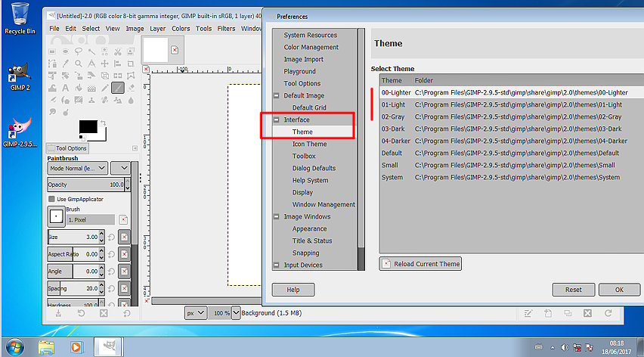The height and width of the screenshot is (357, 644).
Task: Select the 03-Dark theme row
Action: (x=509, y=129)
